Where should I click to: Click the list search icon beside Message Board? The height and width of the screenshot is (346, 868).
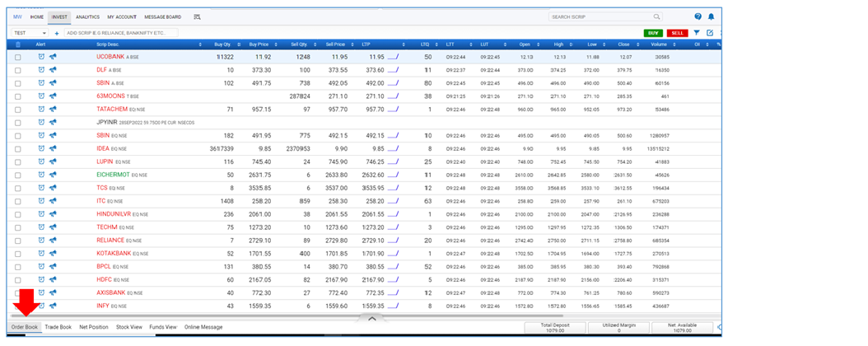(x=197, y=16)
